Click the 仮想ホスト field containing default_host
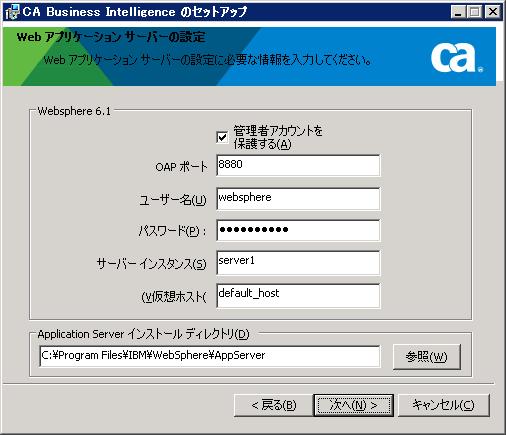Screen dimensions: 506x435 pos(298,296)
